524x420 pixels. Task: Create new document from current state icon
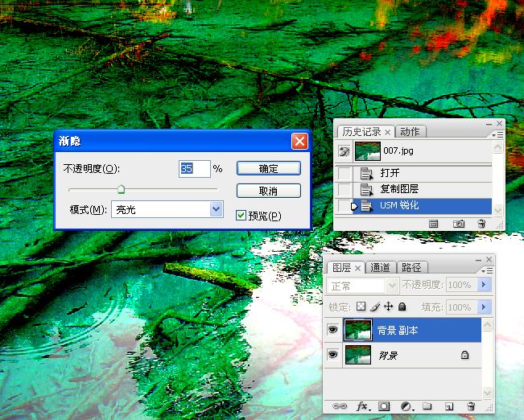click(433, 224)
